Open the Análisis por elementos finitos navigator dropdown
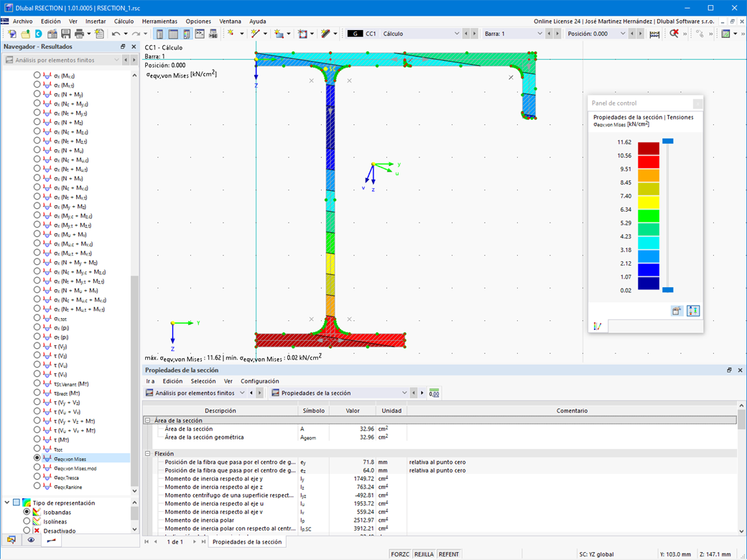Screen dimensions: 747x560 pos(62,60)
